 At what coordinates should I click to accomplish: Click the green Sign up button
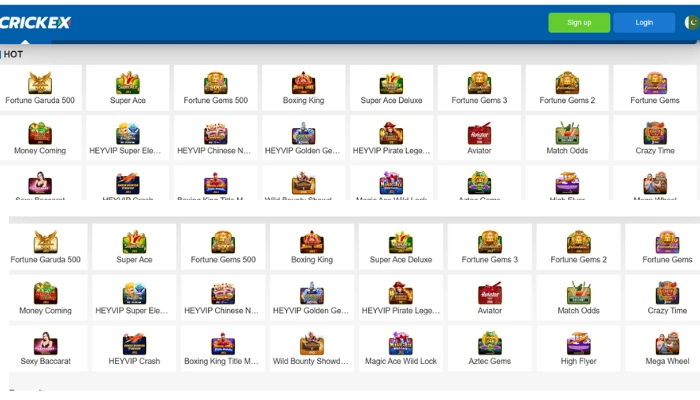pyautogui.click(x=579, y=22)
